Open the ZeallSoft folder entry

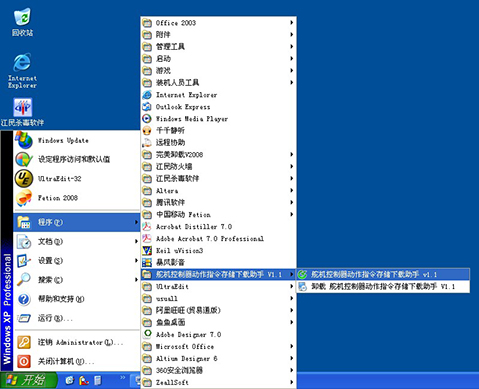point(219,382)
